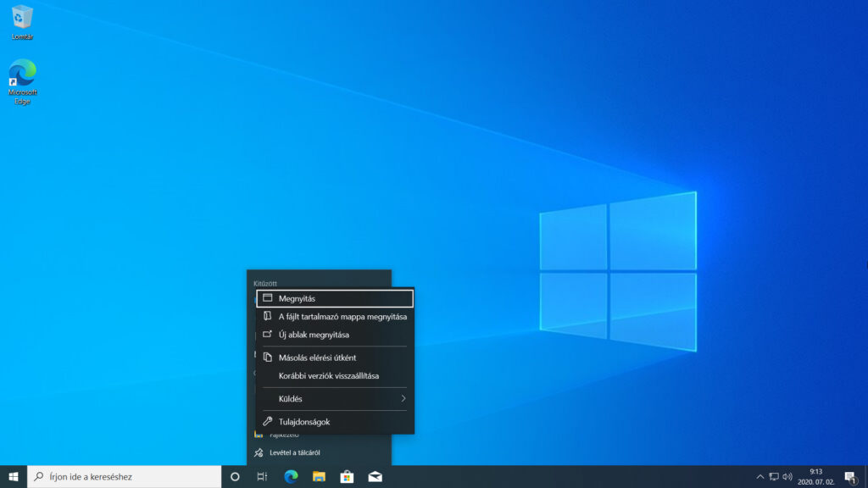Show hidden system tray icons
Viewport: 868px width, 488px height.
(760, 476)
